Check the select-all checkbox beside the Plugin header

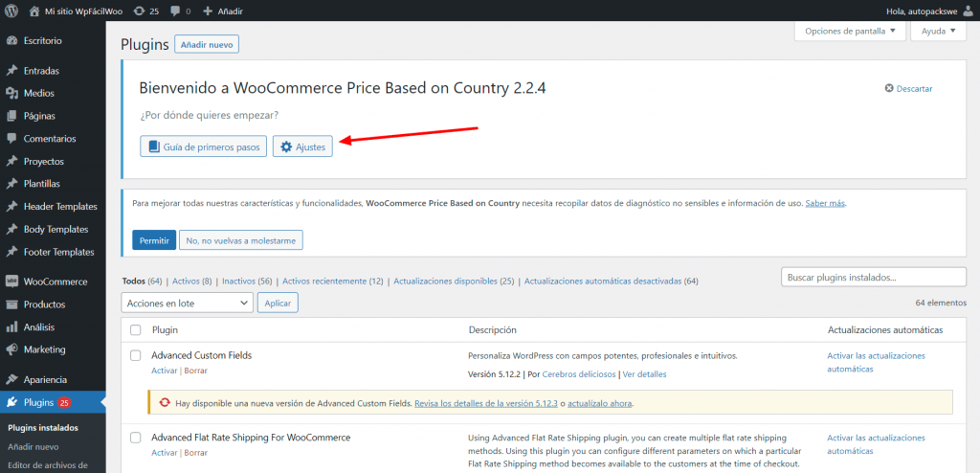pyautogui.click(x=136, y=329)
